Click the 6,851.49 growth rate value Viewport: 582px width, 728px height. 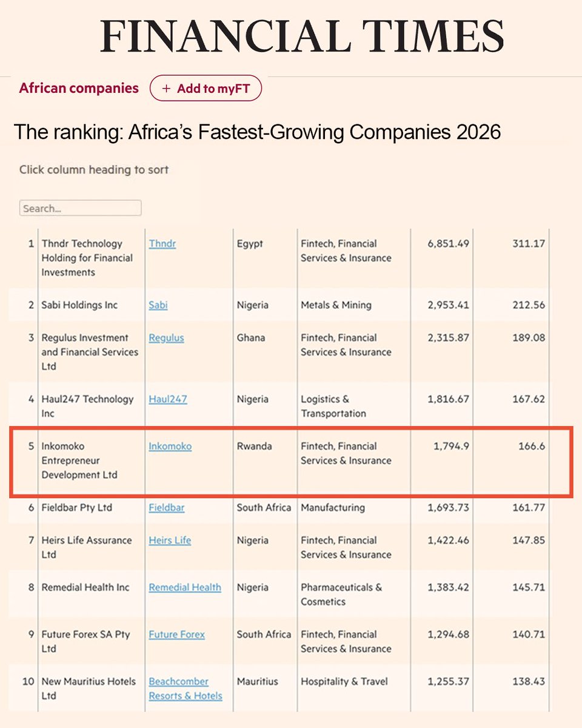[x=448, y=243]
